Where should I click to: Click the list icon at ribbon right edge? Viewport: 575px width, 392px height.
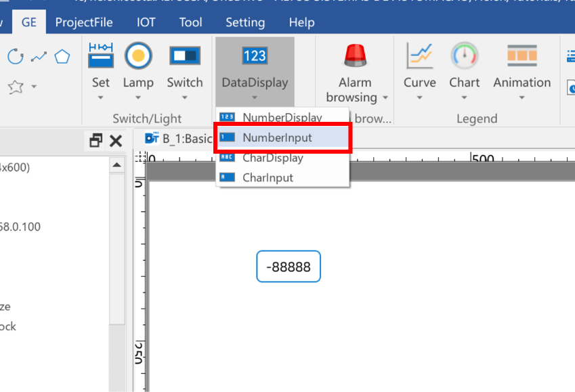point(571,56)
